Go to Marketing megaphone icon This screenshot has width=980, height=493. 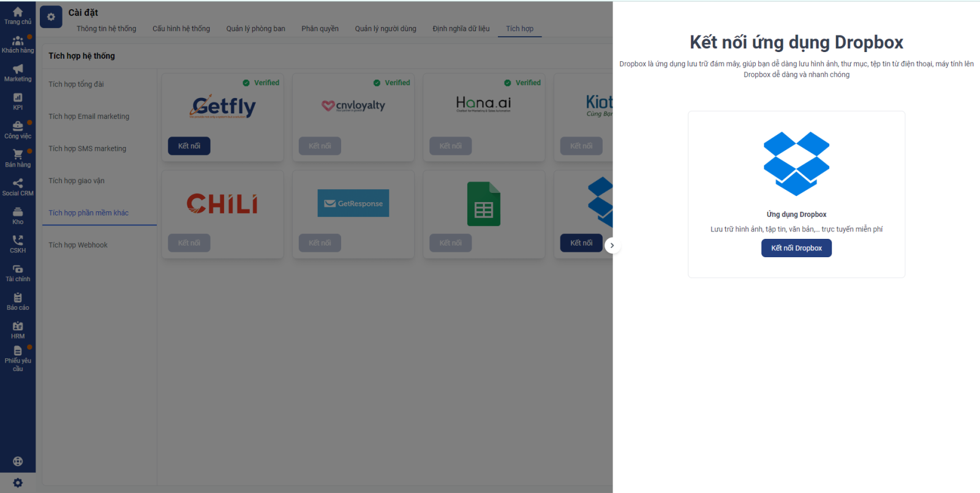[18, 69]
